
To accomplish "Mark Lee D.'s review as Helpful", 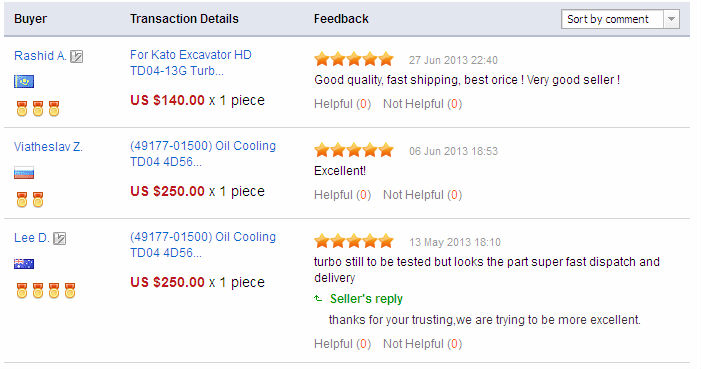I will [x=342, y=344].
